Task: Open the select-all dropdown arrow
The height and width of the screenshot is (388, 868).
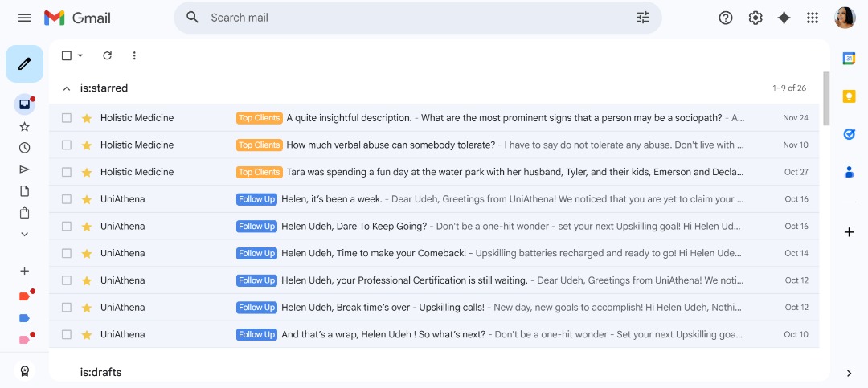Action: 80,55
